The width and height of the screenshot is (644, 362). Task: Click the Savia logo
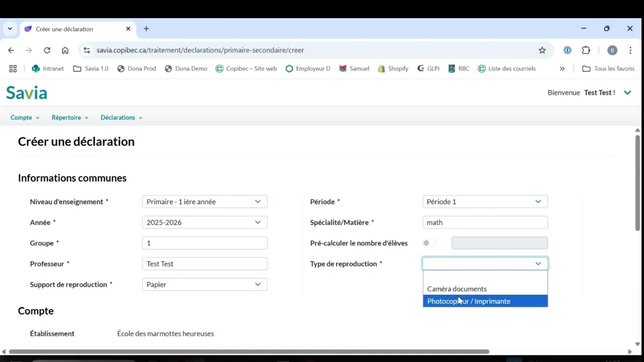pyautogui.click(x=27, y=93)
